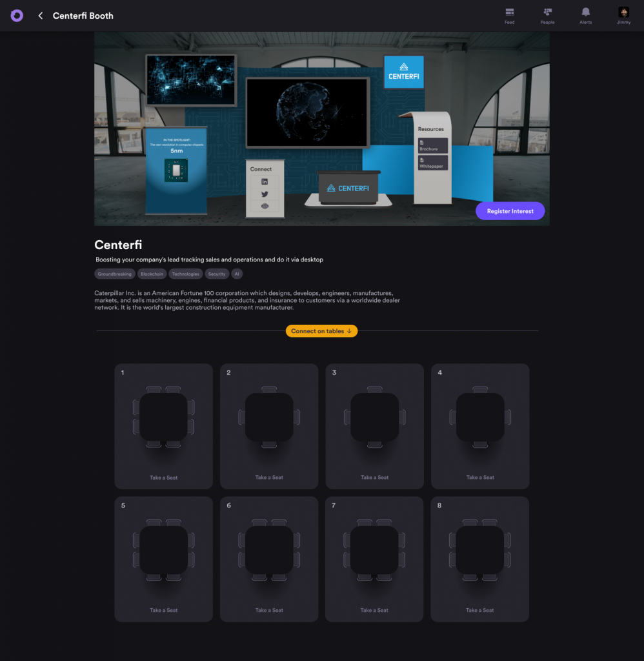Take a seat at table 5
Image resolution: width=644 pixels, height=661 pixels.
163,610
